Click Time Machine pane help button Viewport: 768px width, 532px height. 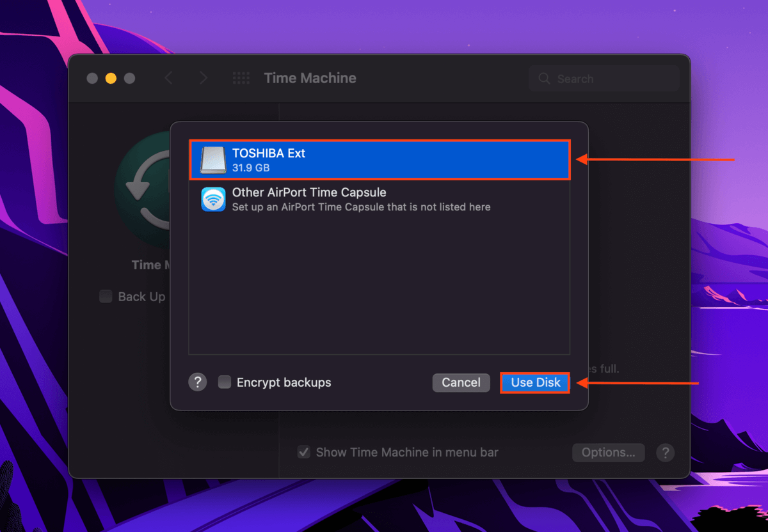pos(665,453)
